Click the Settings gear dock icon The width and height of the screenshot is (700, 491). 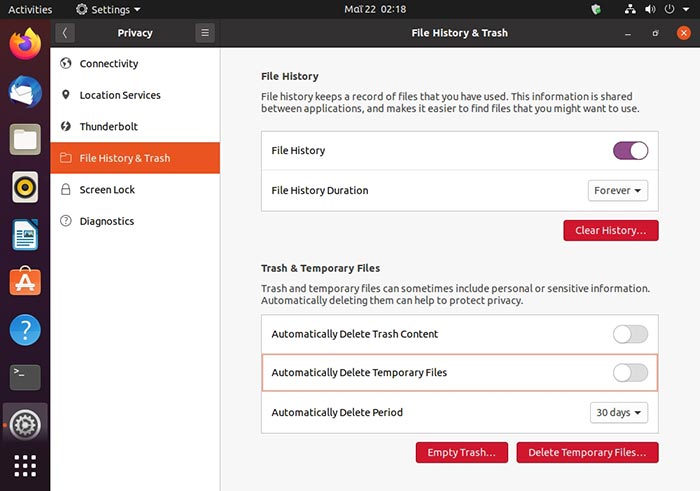click(25, 425)
